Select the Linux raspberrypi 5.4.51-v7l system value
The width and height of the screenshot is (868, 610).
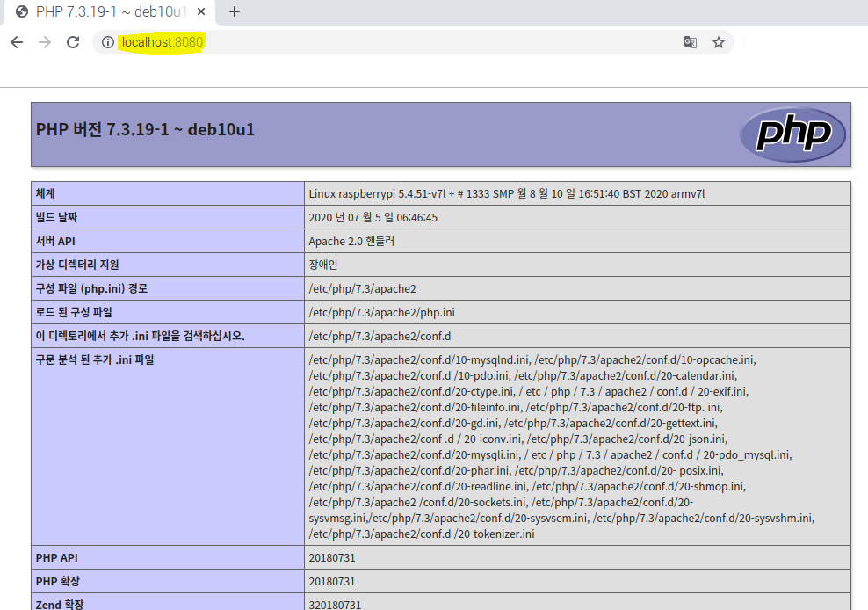(507, 194)
